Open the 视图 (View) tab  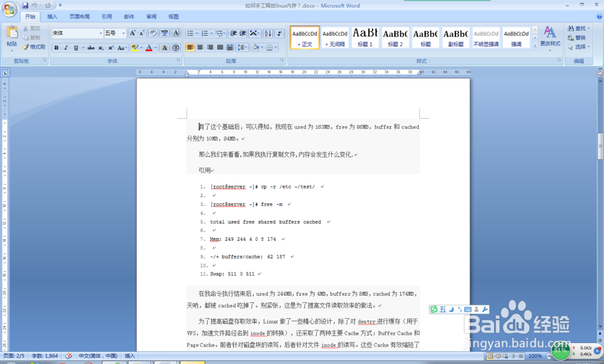(x=174, y=16)
